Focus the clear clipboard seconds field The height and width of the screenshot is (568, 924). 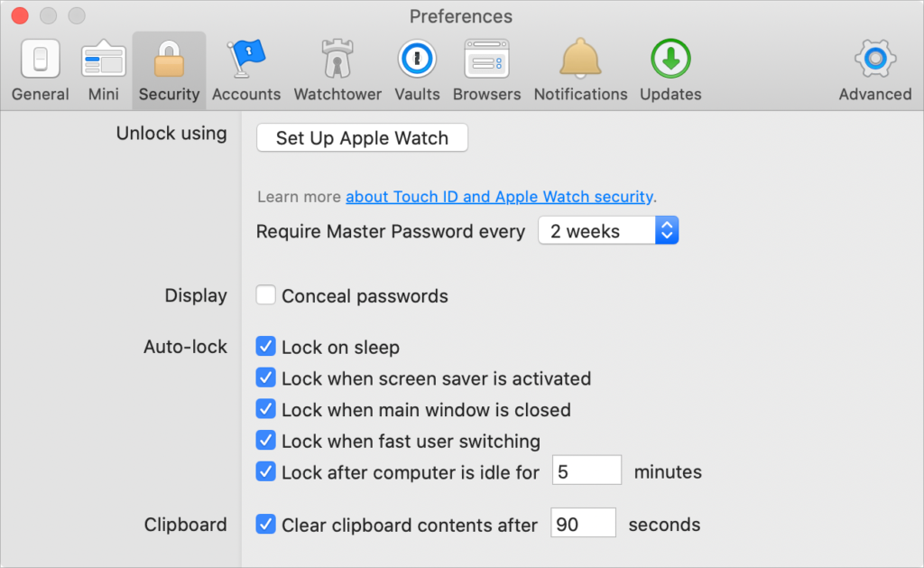point(583,525)
